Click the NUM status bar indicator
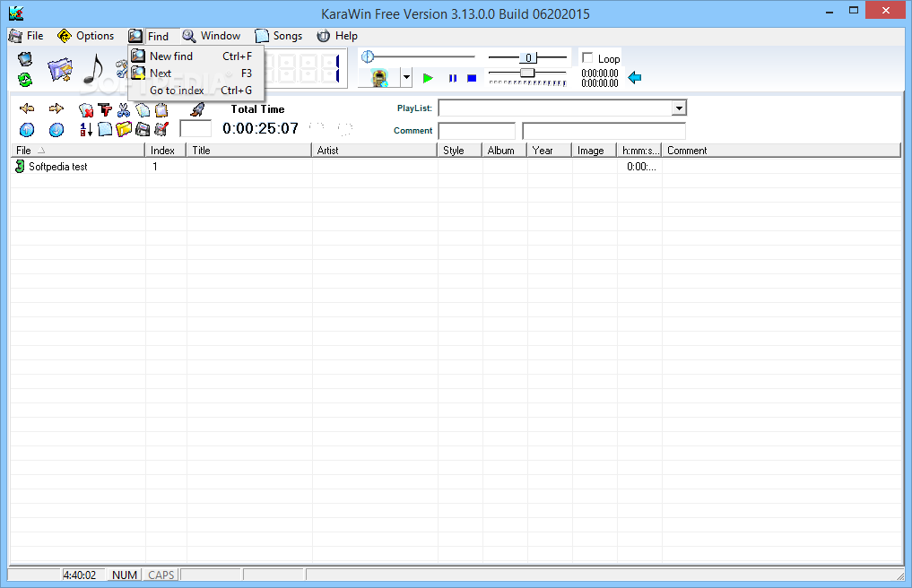The image size is (912, 588). tap(125, 575)
